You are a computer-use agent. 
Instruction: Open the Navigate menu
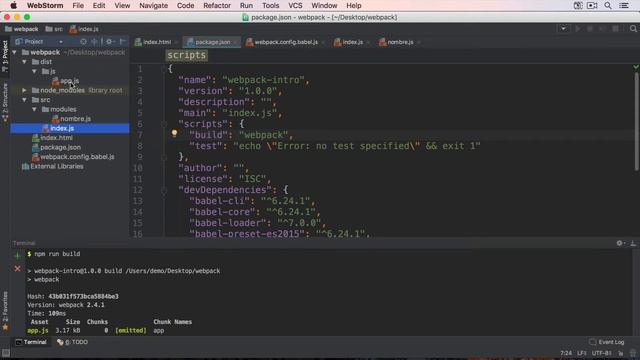click(153, 6)
